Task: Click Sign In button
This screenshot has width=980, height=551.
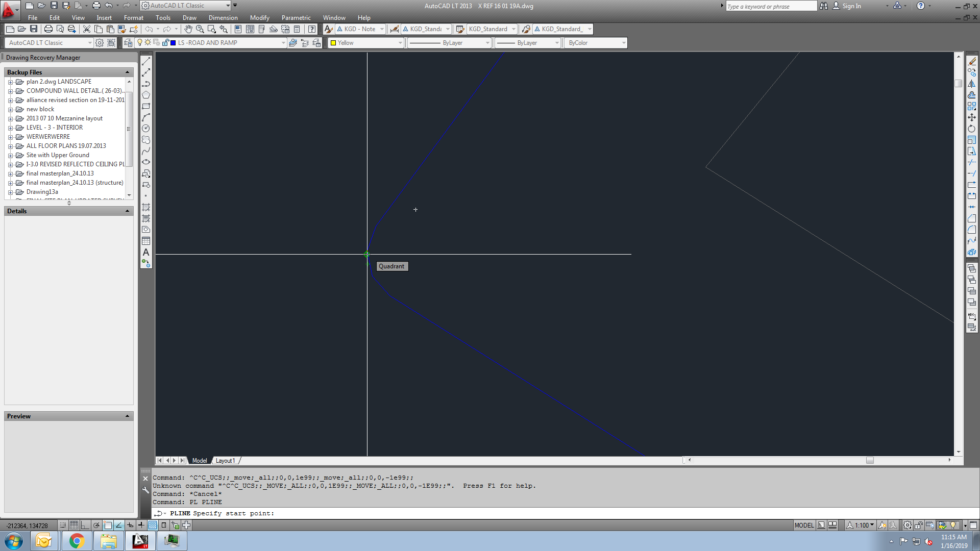Action: [x=851, y=6]
